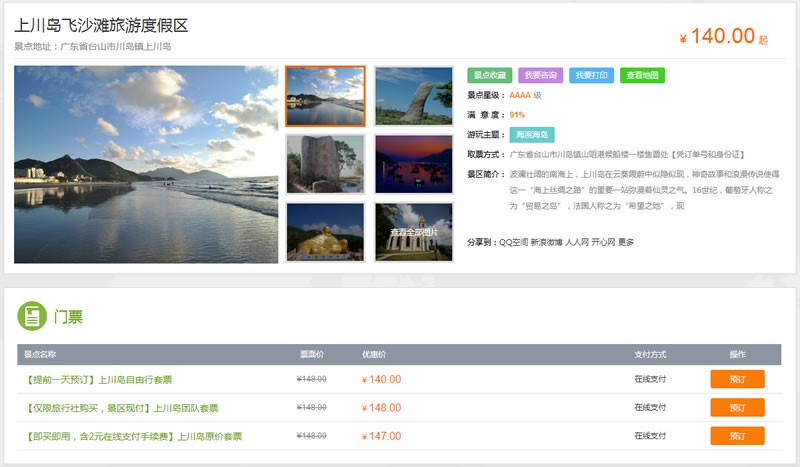Viewport: 800px width, 467px height.
Task: Open the 上川岛自由行套票 ticket link
Action: [x=98, y=380]
